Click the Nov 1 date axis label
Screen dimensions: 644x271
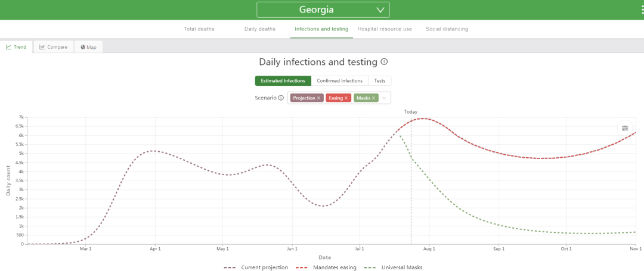coord(636,248)
